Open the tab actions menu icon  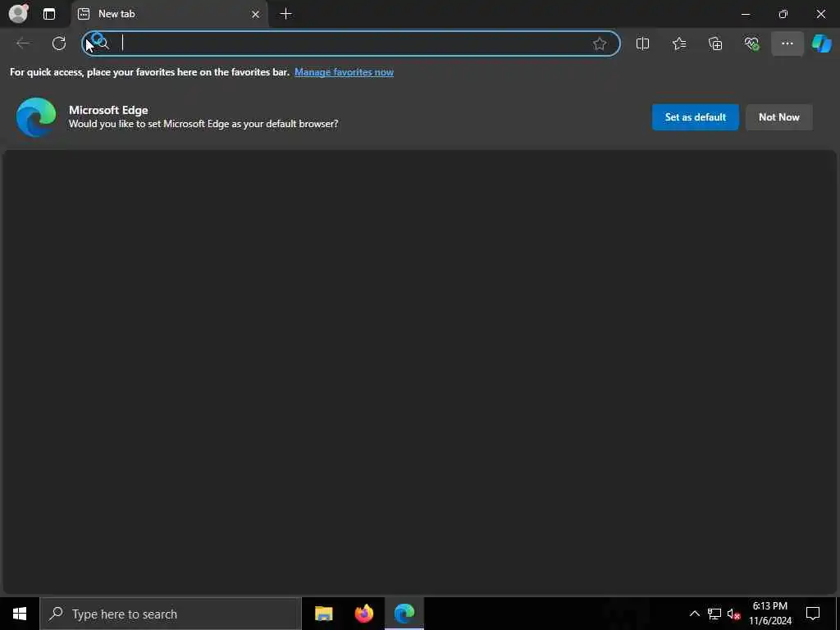coord(49,14)
